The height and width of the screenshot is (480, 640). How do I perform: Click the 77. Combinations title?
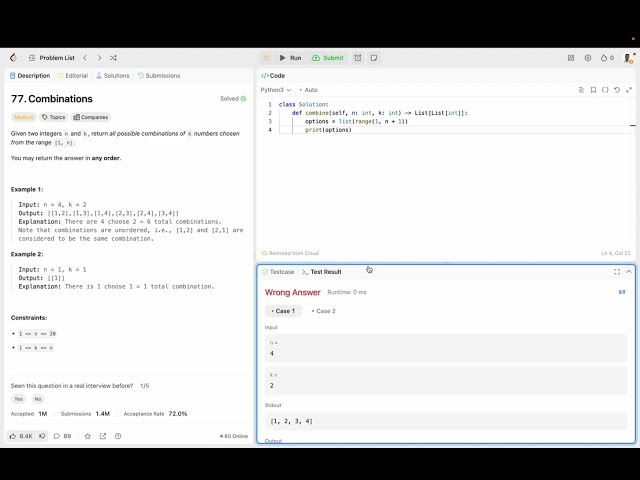pos(52,99)
